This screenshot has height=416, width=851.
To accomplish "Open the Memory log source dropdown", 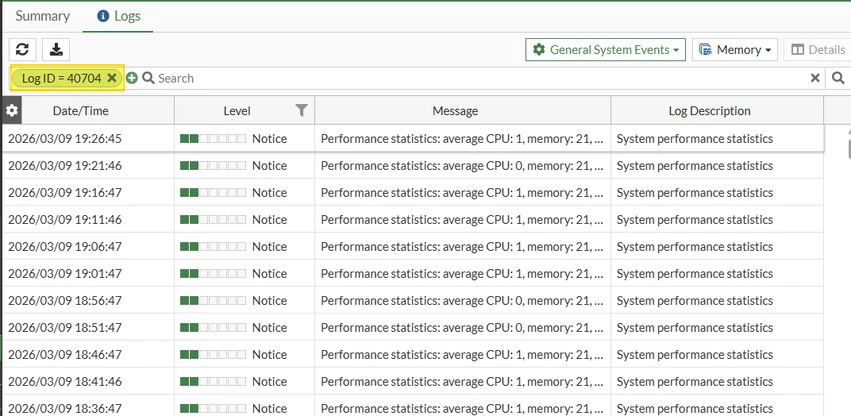I will pos(735,50).
